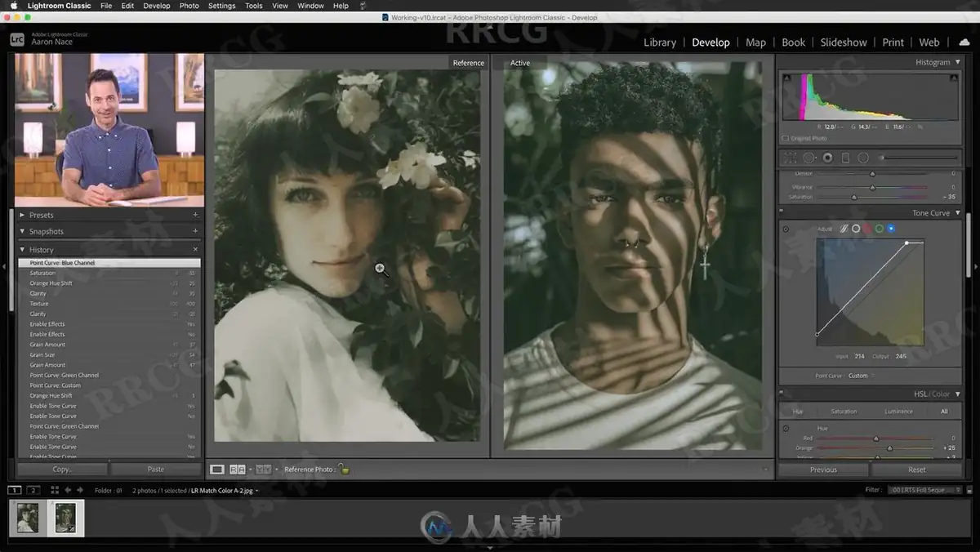Collapse the Snapshots panel
Screen dimensions: 980x552
(x=22, y=231)
